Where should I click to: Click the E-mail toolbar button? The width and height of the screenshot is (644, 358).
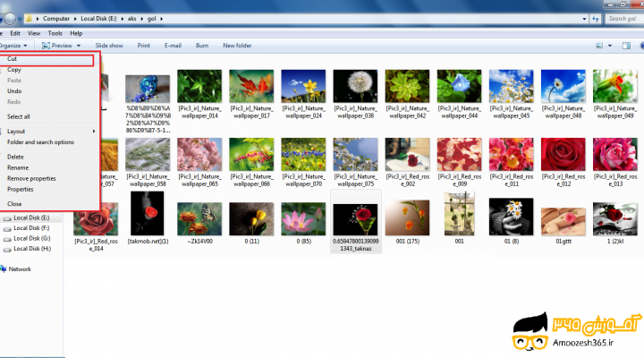point(173,46)
